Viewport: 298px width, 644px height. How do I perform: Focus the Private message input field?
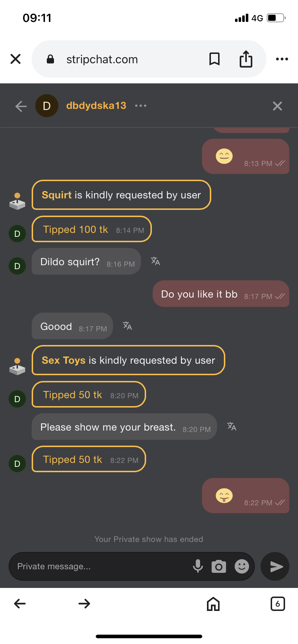(x=101, y=566)
